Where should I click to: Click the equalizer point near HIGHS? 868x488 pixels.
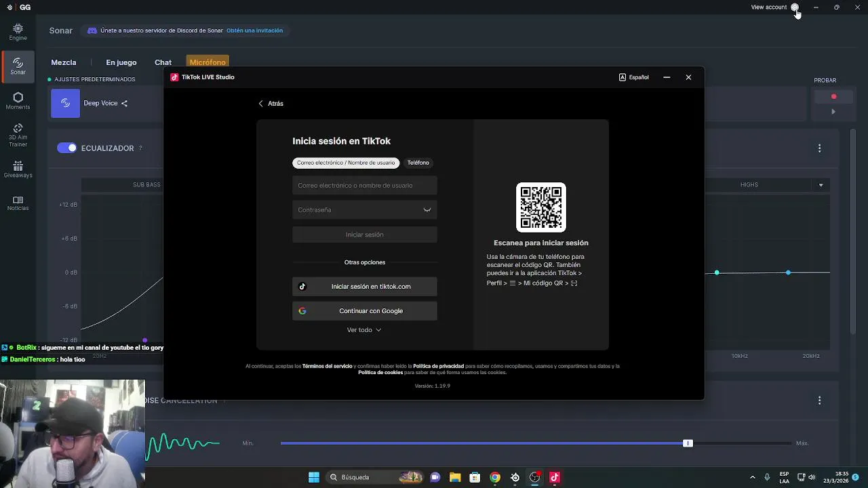click(788, 272)
